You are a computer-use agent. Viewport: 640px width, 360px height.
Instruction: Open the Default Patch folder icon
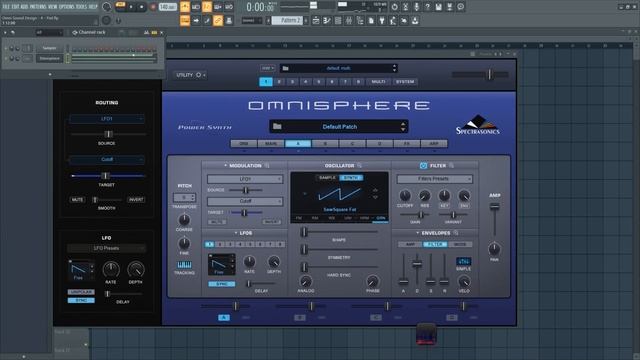277,127
